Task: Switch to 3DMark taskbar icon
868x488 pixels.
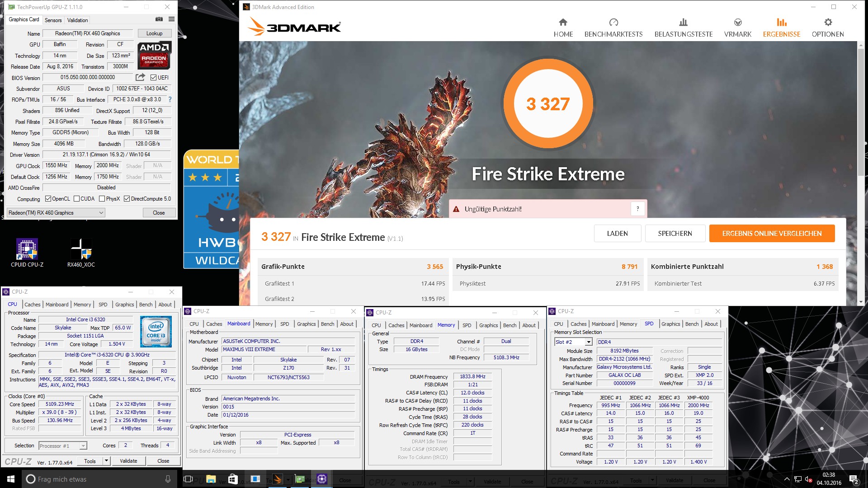Action: (x=278, y=479)
